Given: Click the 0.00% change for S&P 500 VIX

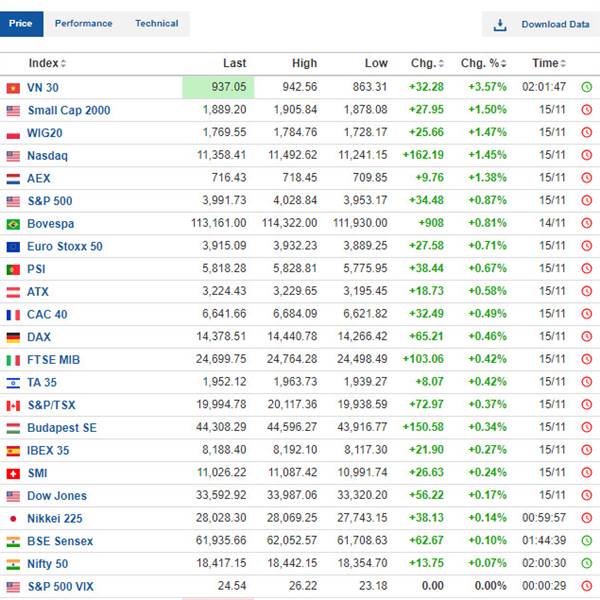Looking at the screenshot, I should pyautogui.click(x=491, y=586).
